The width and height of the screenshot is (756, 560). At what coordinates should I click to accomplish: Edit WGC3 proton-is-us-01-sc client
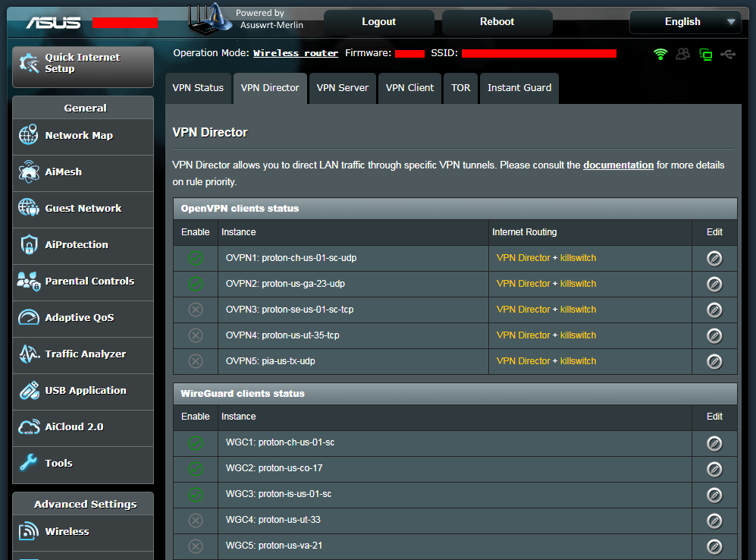click(x=714, y=495)
